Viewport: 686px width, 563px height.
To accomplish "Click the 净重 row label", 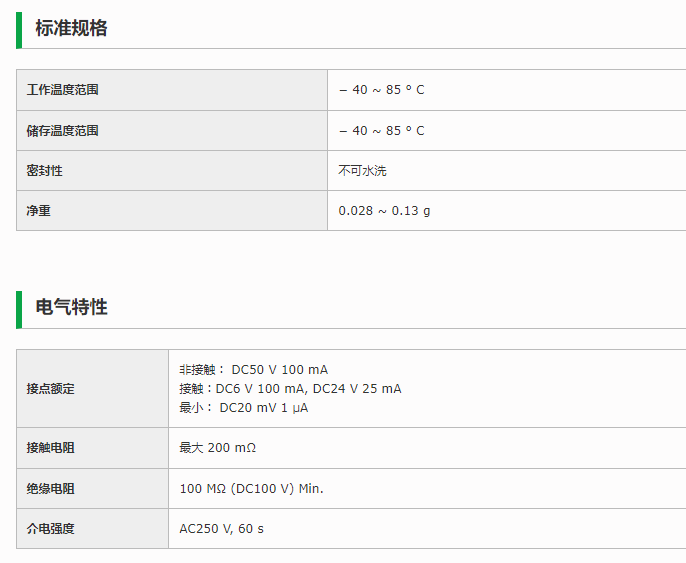I will pyautogui.click(x=38, y=211).
